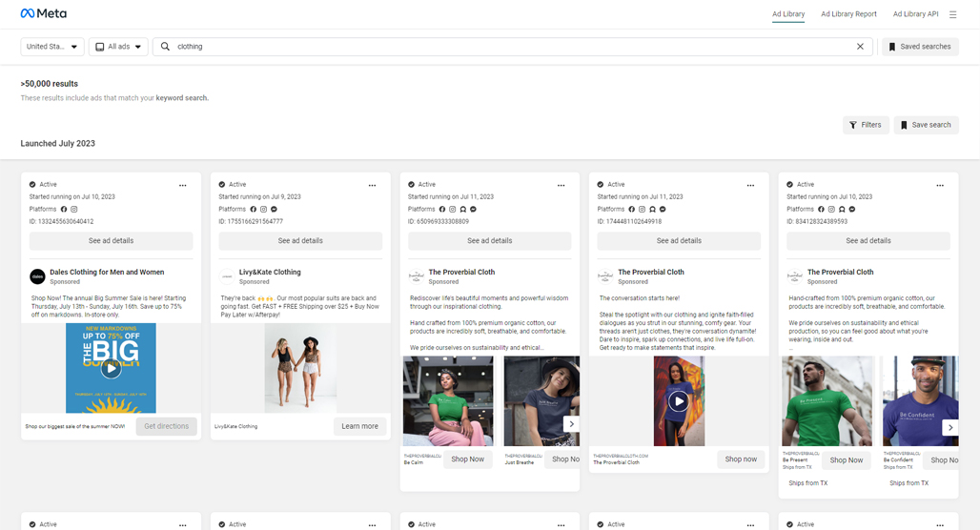See ad details for ad ID 650969333308809
The image size is (980, 530).
click(x=489, y=240)
